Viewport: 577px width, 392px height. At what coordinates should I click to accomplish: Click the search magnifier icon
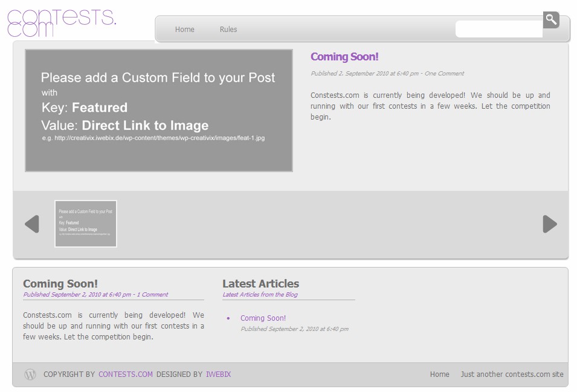551,19
